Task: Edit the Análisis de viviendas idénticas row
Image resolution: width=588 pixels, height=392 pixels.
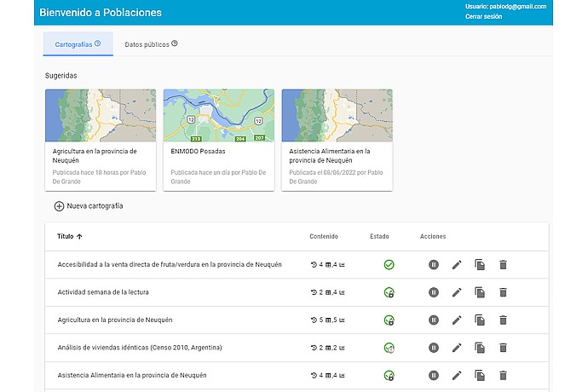Action: (457, 348)
